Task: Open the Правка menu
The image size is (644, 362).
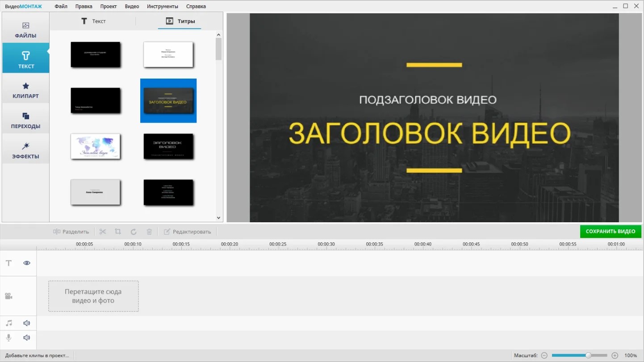Action: point(84,6)
